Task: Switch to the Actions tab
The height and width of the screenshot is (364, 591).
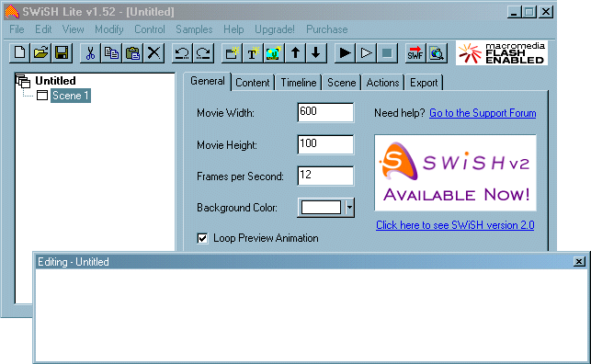Action: 382,83
